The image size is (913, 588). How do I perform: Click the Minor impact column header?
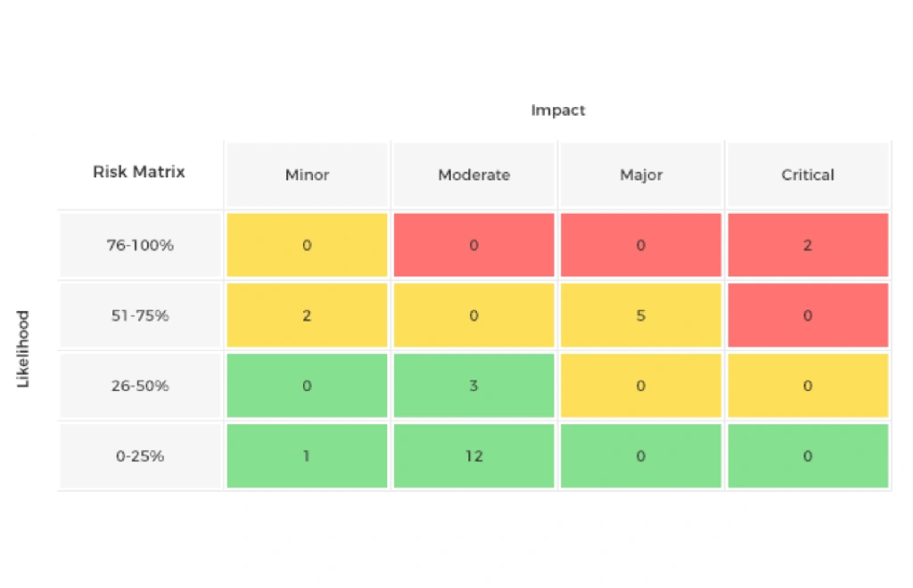coord(307,176)
